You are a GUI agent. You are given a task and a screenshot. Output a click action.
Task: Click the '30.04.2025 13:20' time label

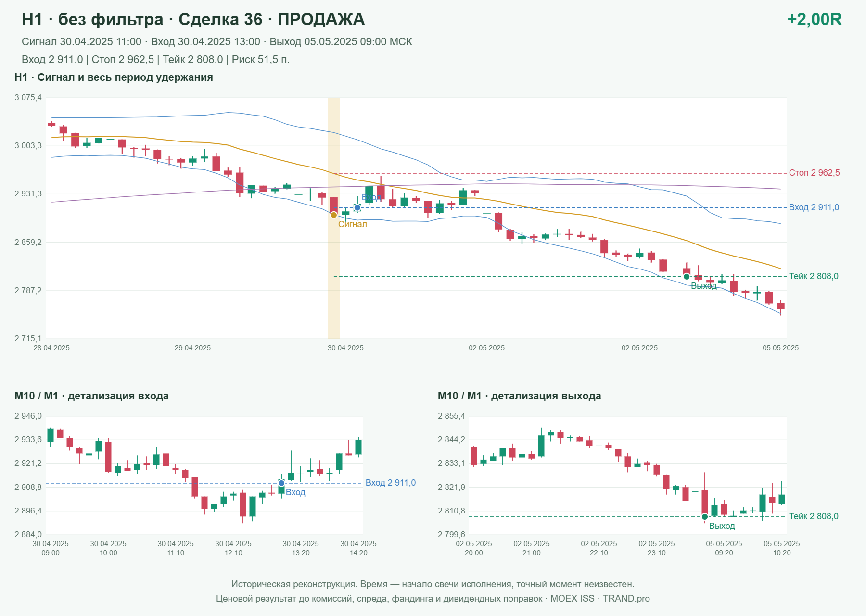301,548
